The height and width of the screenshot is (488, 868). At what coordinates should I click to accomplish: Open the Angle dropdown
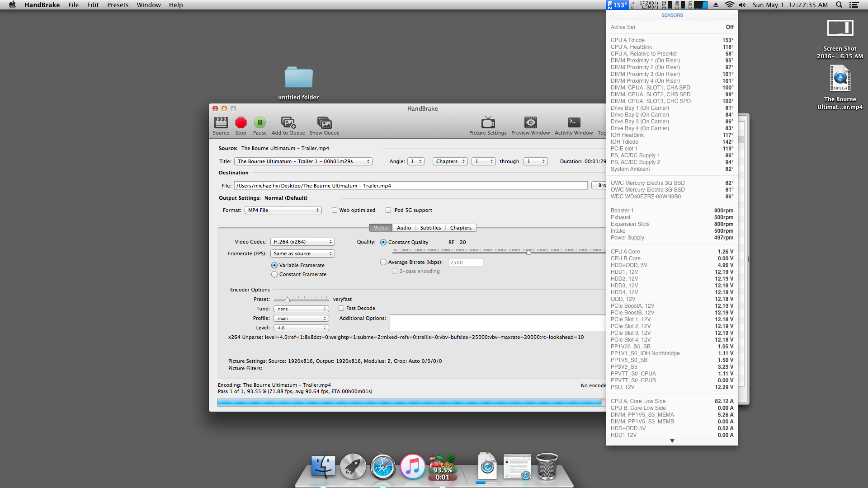point(415,161)
